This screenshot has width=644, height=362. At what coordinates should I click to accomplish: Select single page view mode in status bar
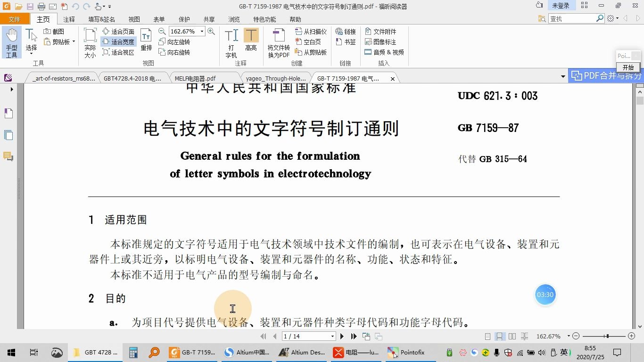click(488, 336)
